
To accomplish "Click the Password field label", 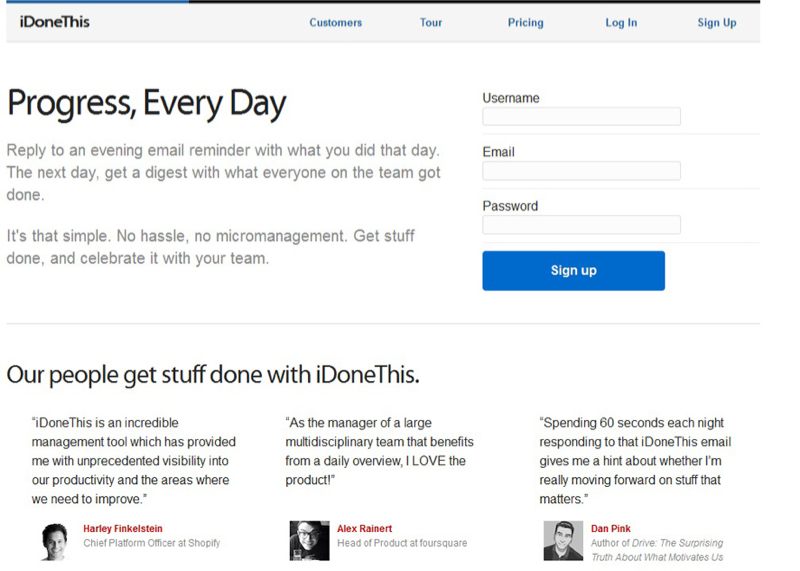I will coord(510,206).
